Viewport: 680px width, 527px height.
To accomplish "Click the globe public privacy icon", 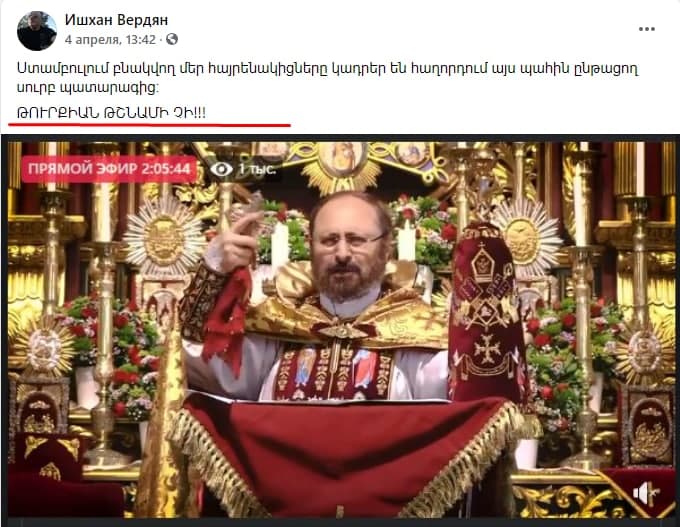I will pos(172,39).
